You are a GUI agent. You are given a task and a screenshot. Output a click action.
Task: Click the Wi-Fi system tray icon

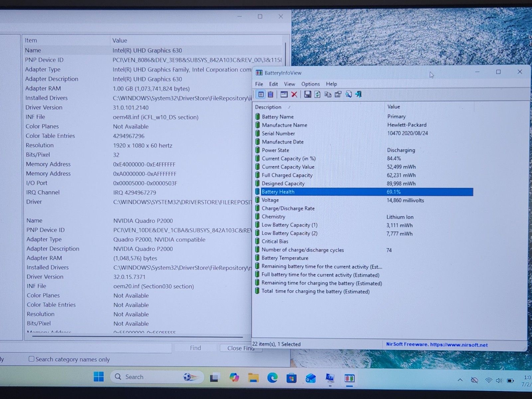click(488, 380)
